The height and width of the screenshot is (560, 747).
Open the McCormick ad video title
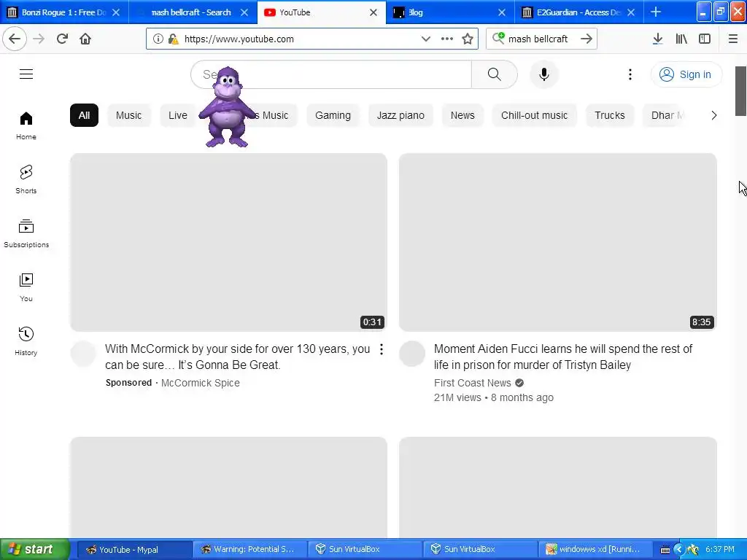click(237, 357)
